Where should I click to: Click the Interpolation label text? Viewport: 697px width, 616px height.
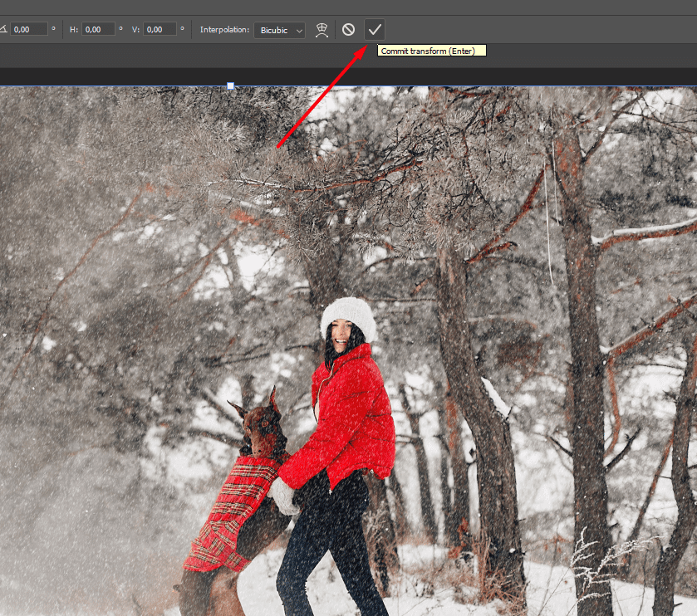pyautogui.click(x=224, y=30)
